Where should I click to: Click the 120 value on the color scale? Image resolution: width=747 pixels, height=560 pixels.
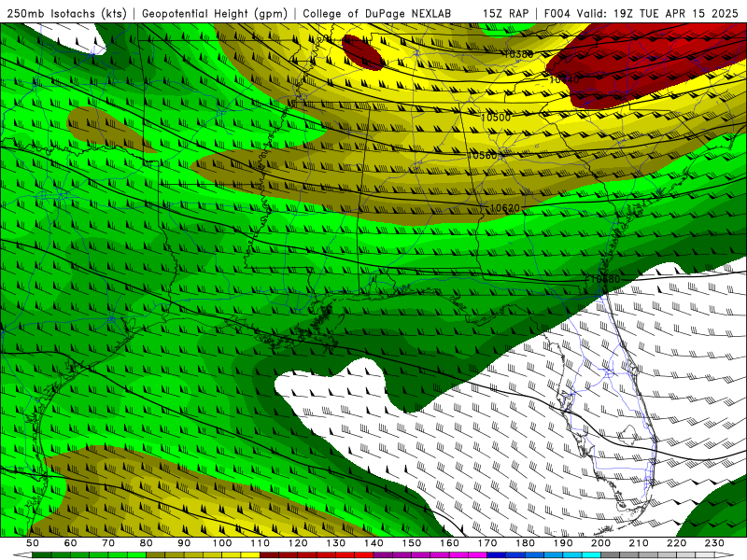(x=298, y=543)
